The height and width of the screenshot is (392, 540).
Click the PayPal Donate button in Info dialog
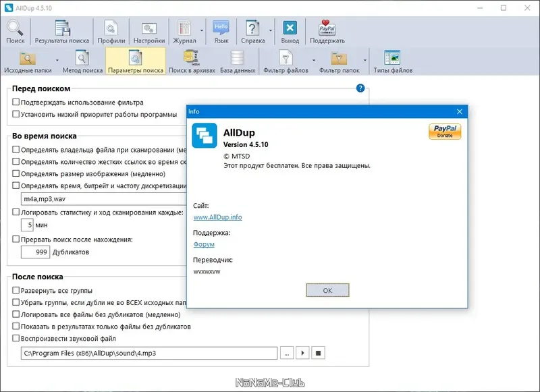[x=445, y=132]
